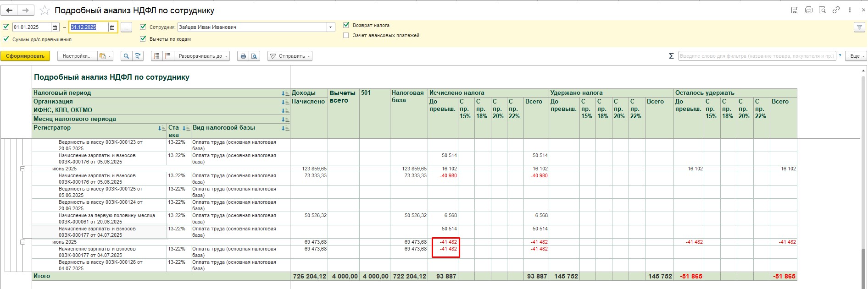Screen dimensions: 868x289
Task: Open the Отправить dropdown
Action: coord(290,56)
